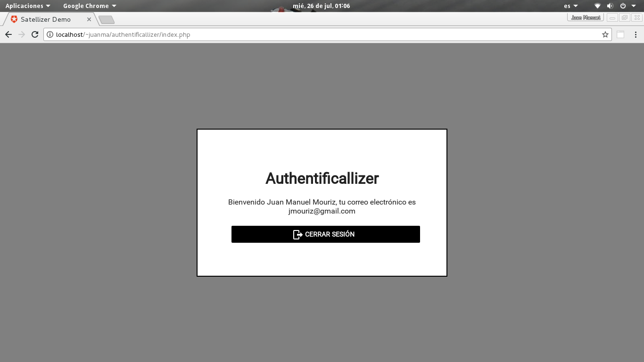644x362 pixels.
Task: Click the browser back arrow
Action: pos(8,34)
